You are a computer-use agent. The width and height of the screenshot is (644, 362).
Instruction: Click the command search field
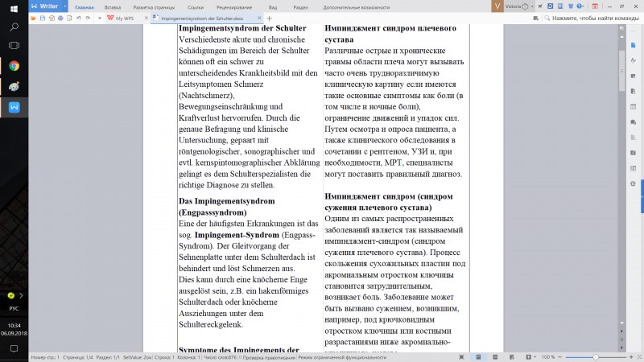(x=592, y=18)
